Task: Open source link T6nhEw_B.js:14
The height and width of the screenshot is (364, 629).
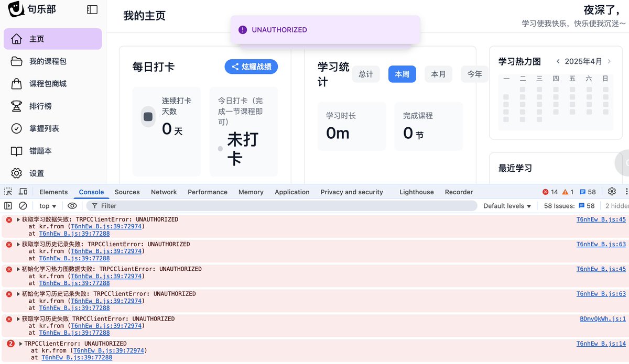Action: (x=601, y=344)
